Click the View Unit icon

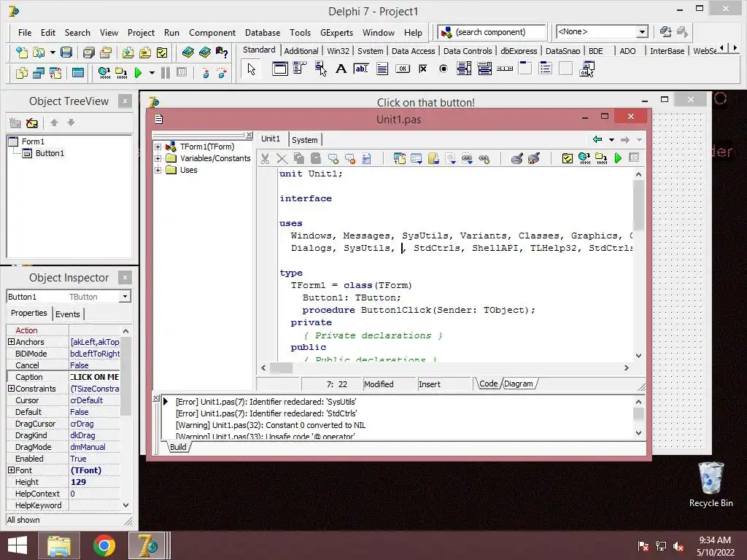22,73
